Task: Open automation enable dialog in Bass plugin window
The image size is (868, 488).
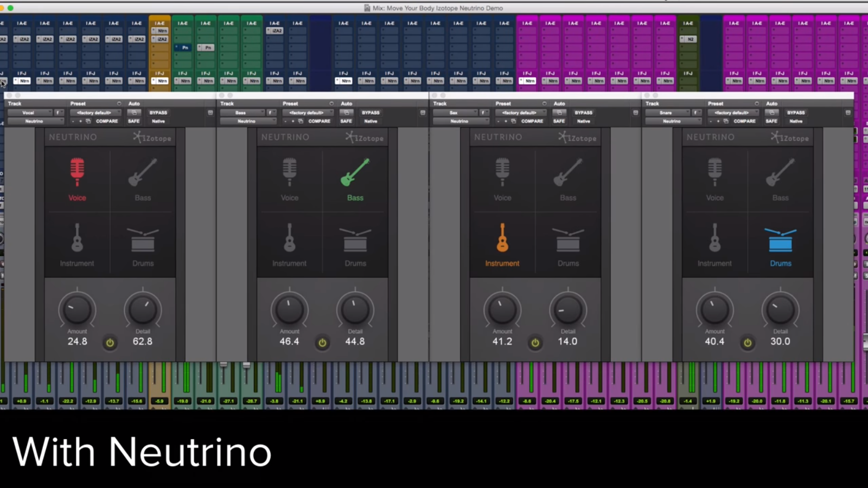Action: click(346, 113)
